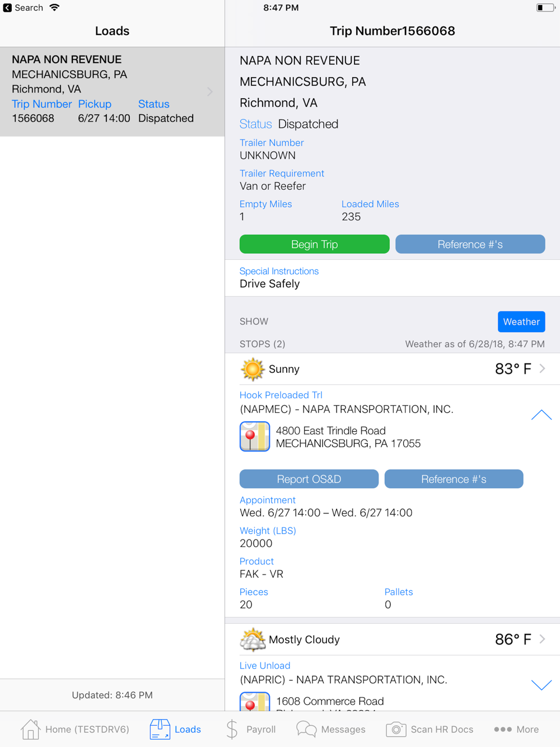
Task: Tap the Home (TESTDRV6) house icon
Action: coord(30,729)
